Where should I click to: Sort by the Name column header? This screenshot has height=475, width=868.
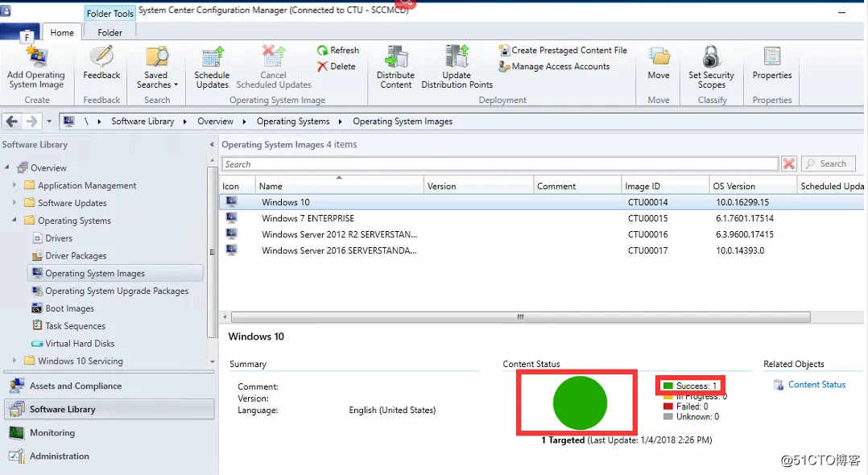(x=339, y=186)
